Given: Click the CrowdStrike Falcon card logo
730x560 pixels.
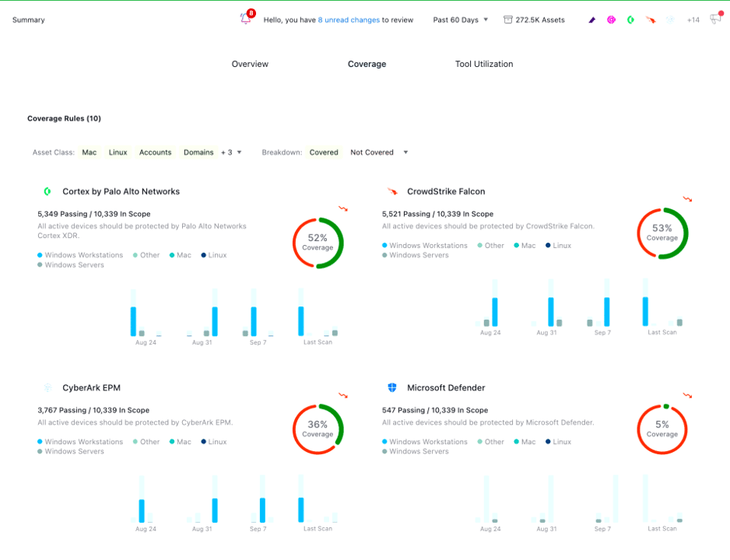Looking at the screenshot, I should pos(392,191).
